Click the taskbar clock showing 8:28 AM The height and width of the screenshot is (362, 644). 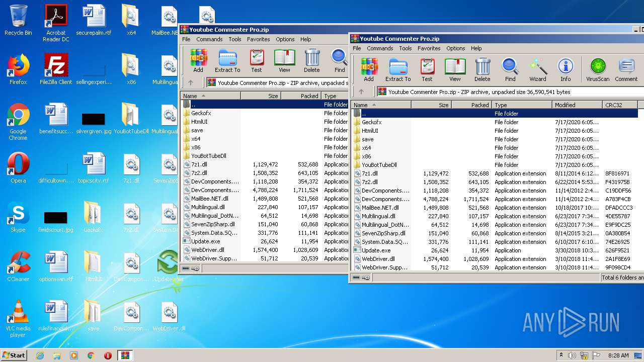click(618, 355)
